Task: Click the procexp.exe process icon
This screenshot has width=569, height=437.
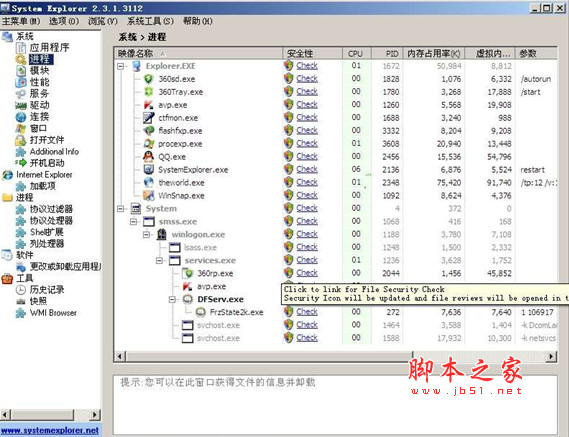Action: [x=148, y=144]
